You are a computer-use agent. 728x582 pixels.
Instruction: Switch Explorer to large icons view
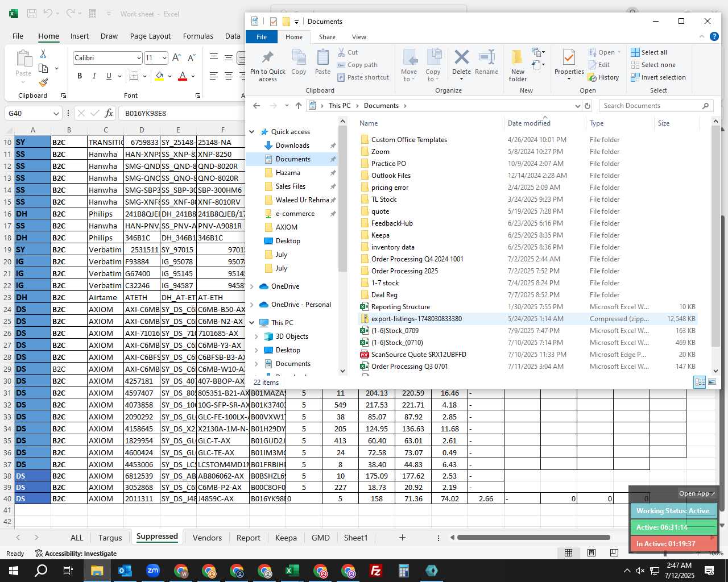pos(712,382)
